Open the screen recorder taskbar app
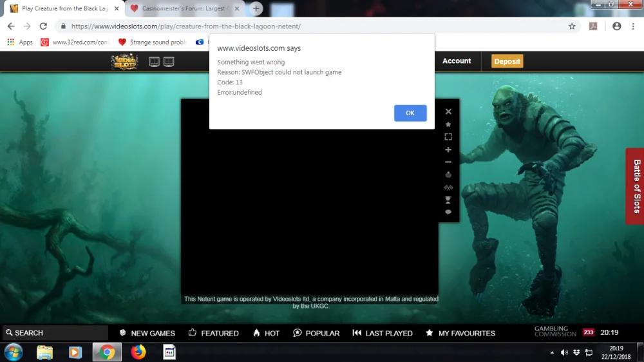 tap(169, 352)
